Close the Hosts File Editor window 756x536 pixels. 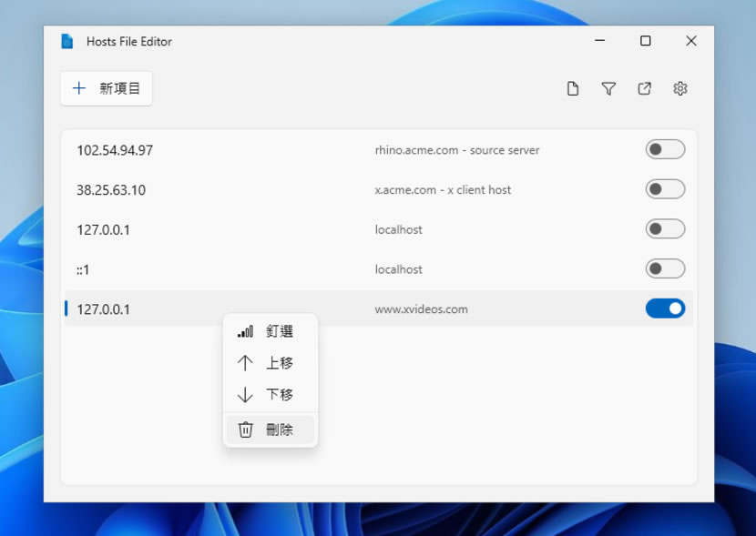(691, 41)
